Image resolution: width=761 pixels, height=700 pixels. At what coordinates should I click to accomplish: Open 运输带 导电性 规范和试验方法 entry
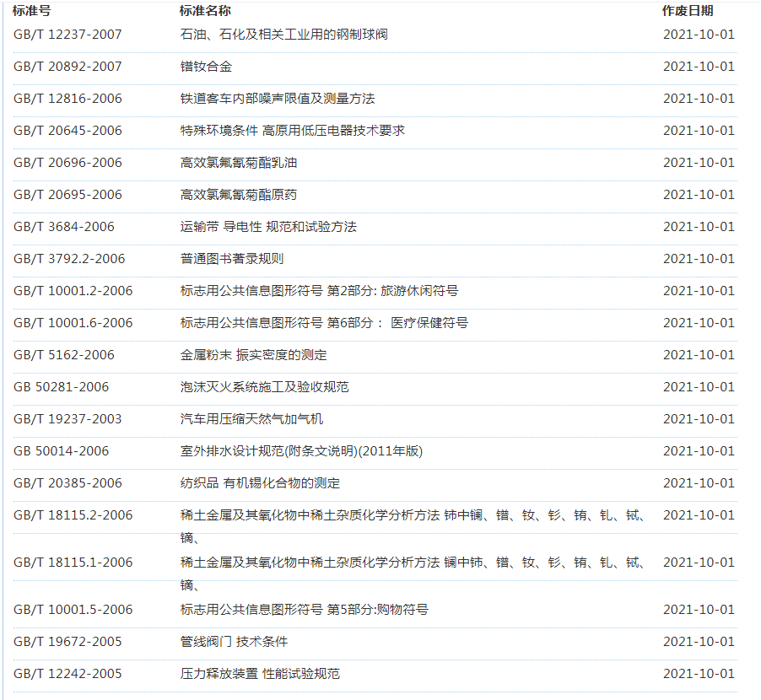pos(268,227)
